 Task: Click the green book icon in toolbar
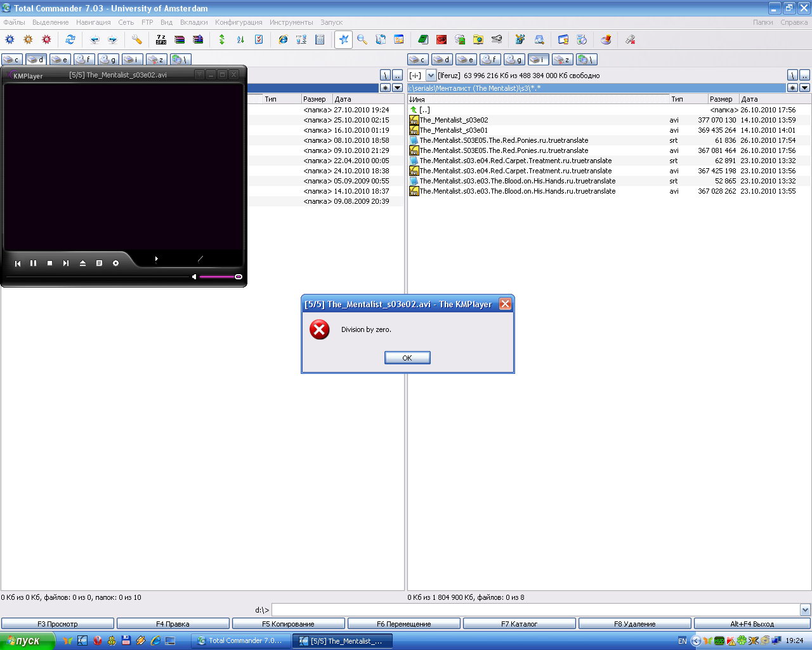(x=423, y=39)
